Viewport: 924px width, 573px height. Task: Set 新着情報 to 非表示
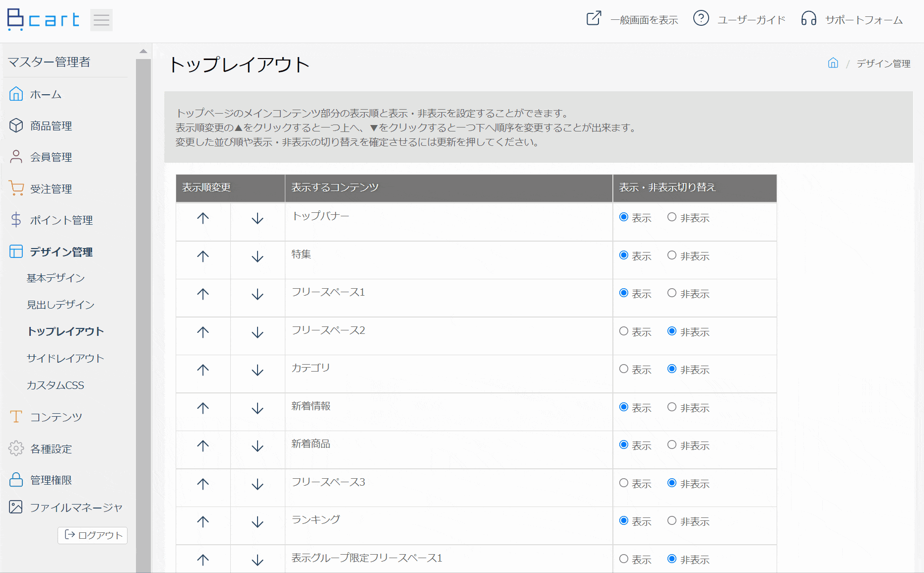point(672,407)
